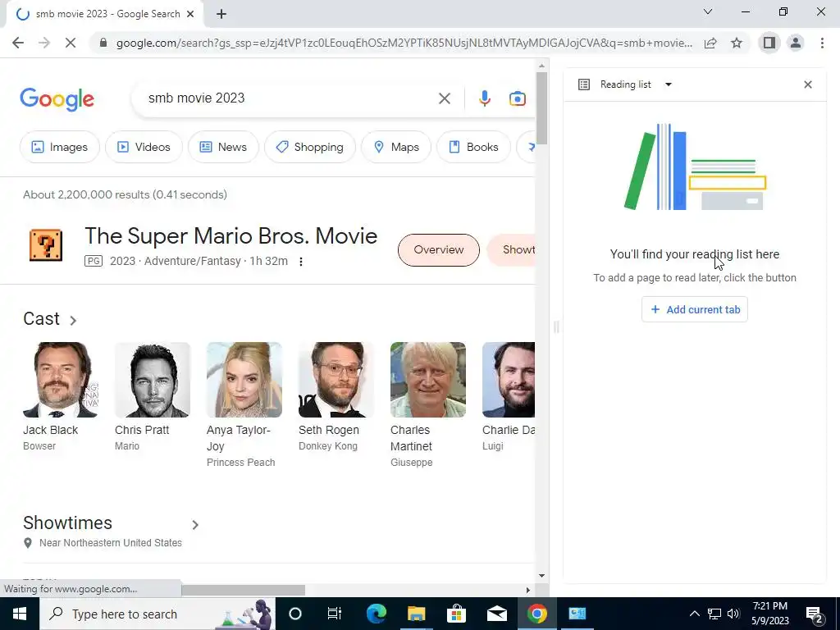The image size is (840, 630).
Task: Show hidden system tray icons
Action: click(x=694, y=614)
